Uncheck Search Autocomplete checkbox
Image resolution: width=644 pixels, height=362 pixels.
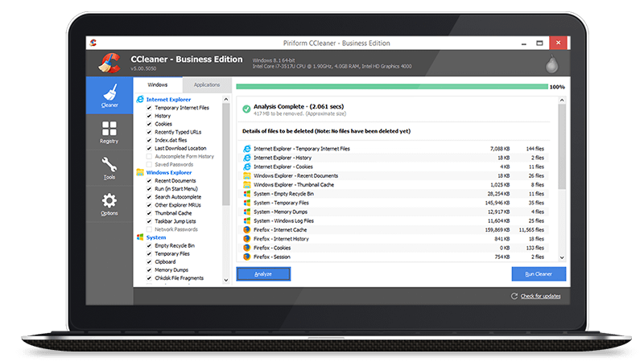click(149, 197)
